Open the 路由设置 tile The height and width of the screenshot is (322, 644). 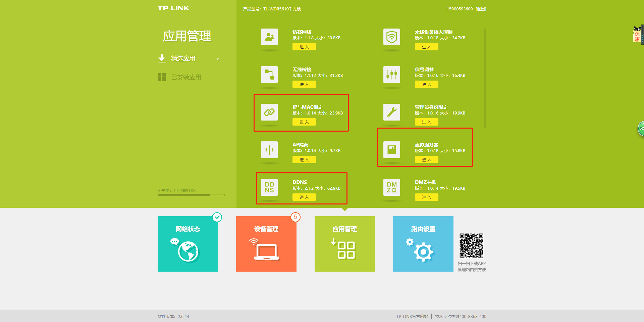pyautogui.click(x=423, y=244)
